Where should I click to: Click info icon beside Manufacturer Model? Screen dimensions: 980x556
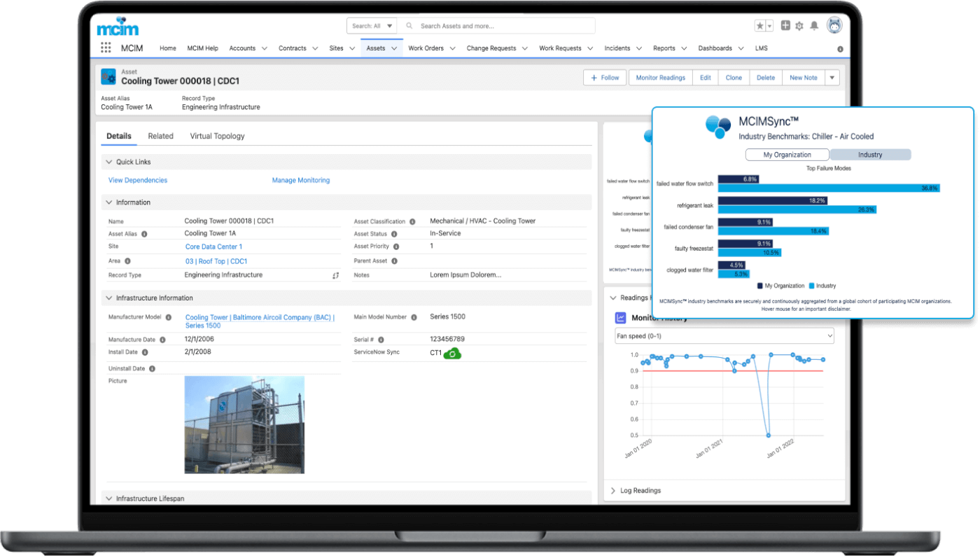pyautogui.click(x=169, y=317)
